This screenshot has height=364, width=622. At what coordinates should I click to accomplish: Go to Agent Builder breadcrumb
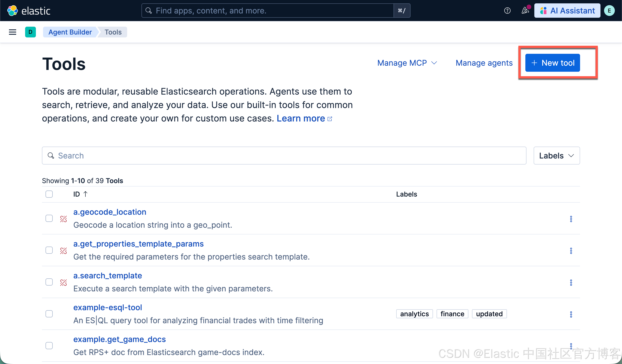point(70,32)
